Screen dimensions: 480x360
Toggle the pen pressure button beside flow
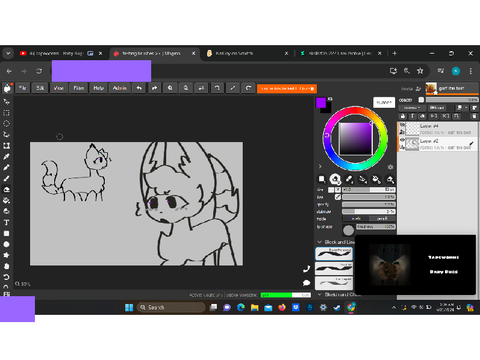[x=338, y=197]
